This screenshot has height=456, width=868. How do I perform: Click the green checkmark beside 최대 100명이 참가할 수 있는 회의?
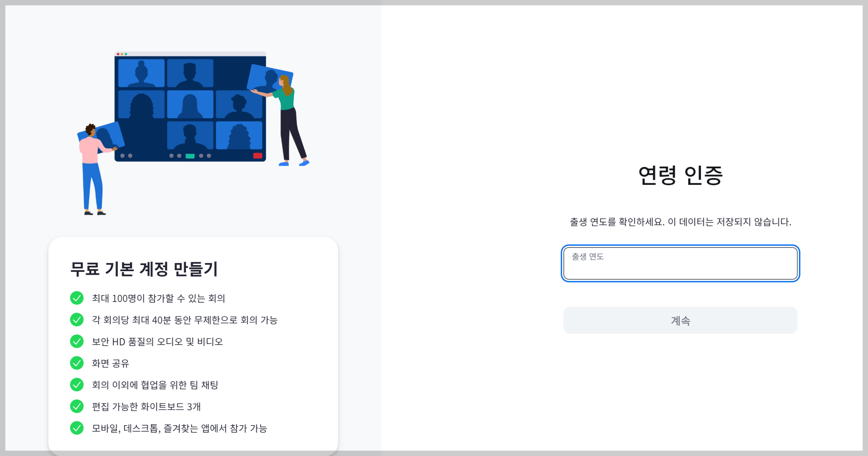(77, 298)
